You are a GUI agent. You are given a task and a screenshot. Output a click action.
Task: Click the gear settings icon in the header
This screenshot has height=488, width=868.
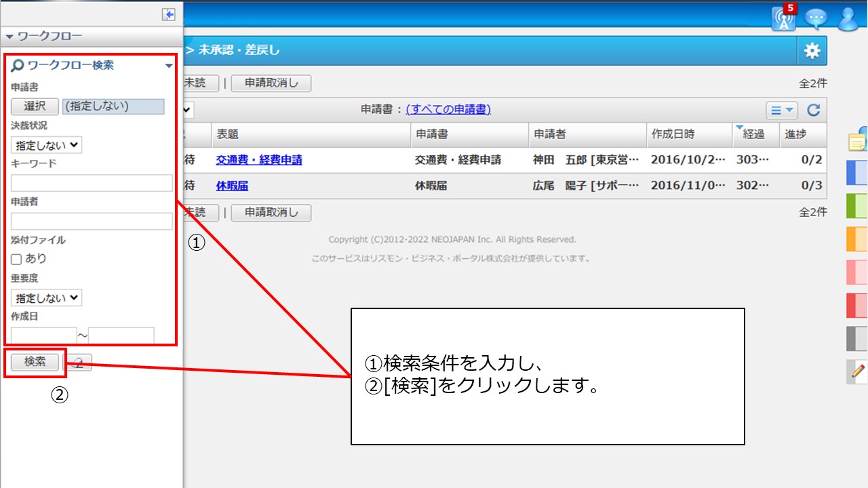(812, 49)
